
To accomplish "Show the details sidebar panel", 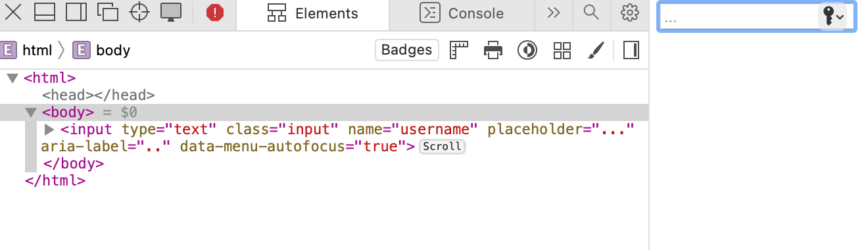I will click(x=631, y=50).
